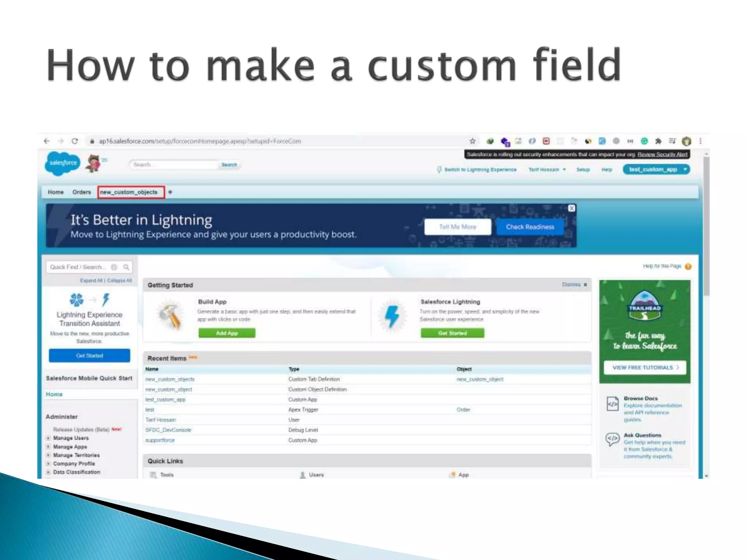
Task: Open the test_custom_app application dropdown
Action: click(x=685, y=170)
